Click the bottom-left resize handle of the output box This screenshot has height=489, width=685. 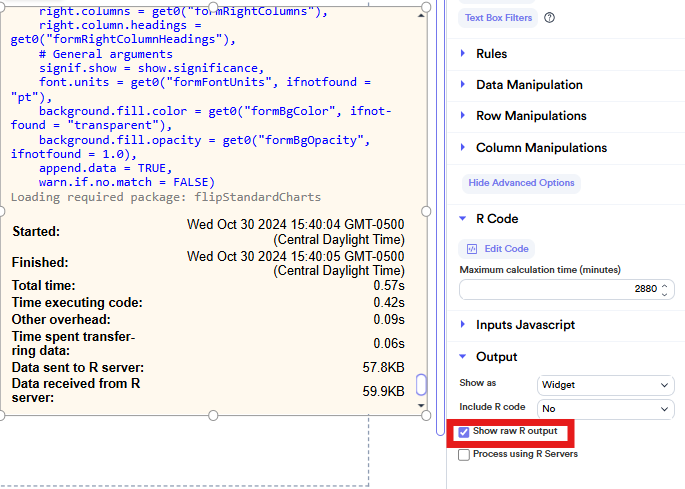3,415
